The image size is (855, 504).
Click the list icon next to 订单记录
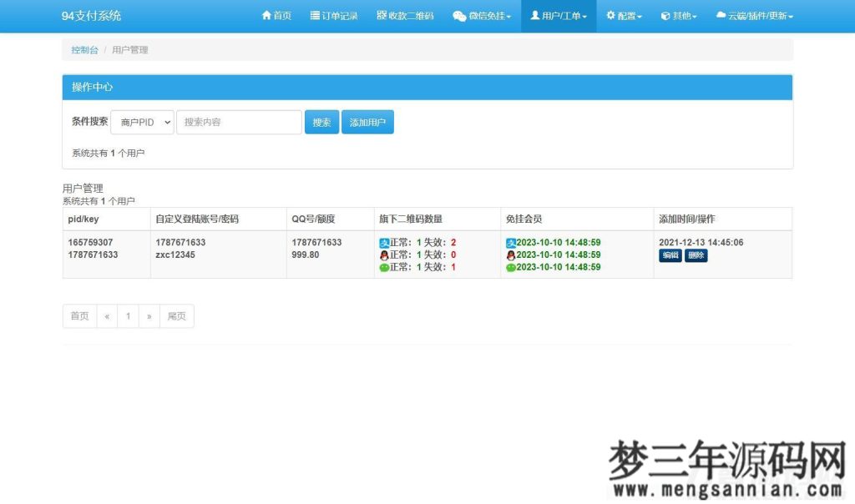[x=315, y=15]
